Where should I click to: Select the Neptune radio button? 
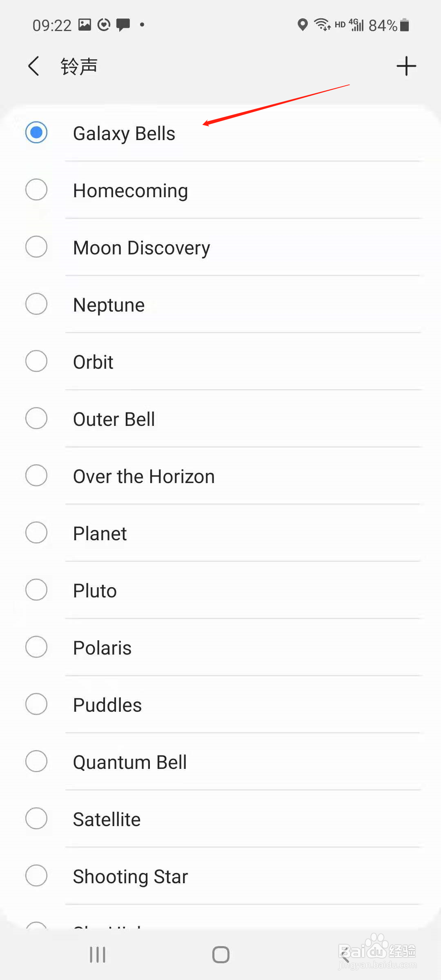[36, 304]
